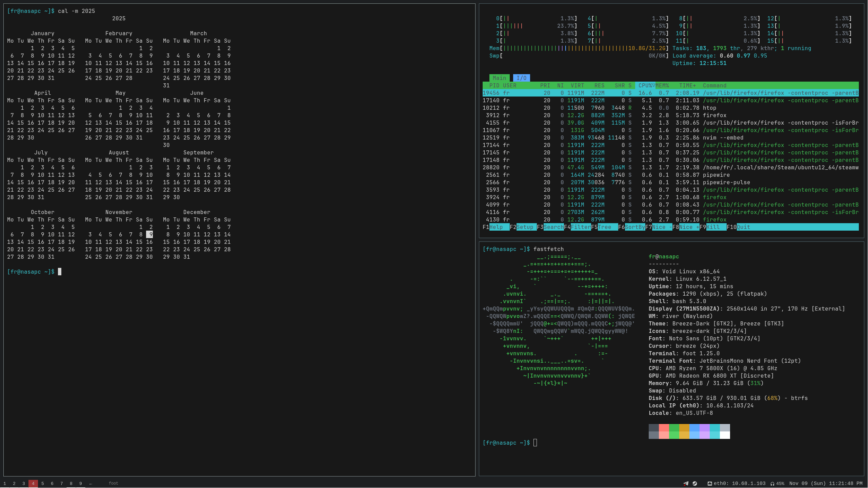Click the headphones volume icon
The height and width of the screenshot is (488, 868).
pos(772,484)
